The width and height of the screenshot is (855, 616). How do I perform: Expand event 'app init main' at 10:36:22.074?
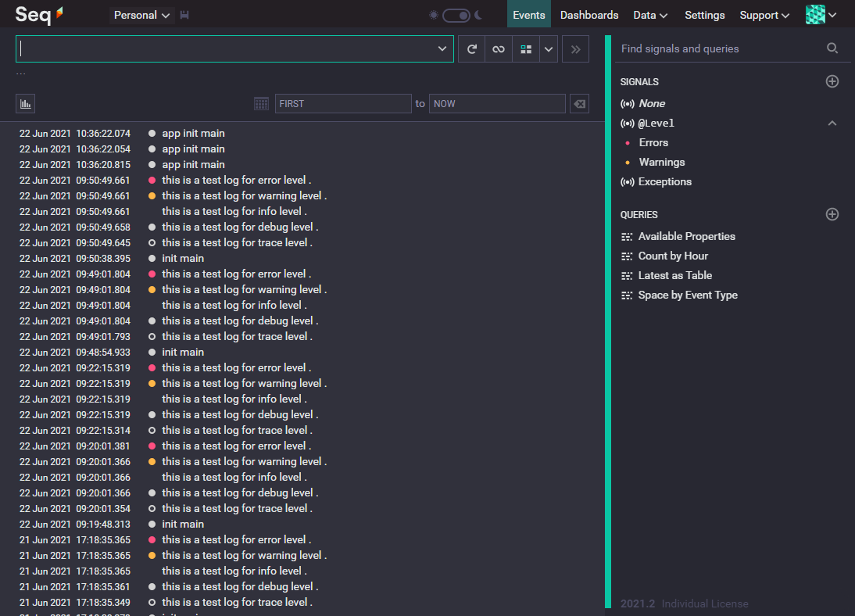[x=193, y=134]
